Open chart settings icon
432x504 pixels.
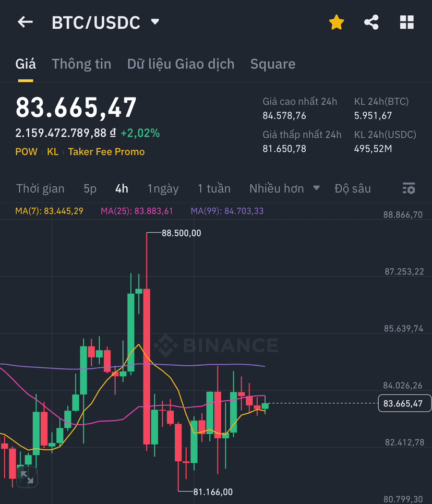click(x=409, y=188)
